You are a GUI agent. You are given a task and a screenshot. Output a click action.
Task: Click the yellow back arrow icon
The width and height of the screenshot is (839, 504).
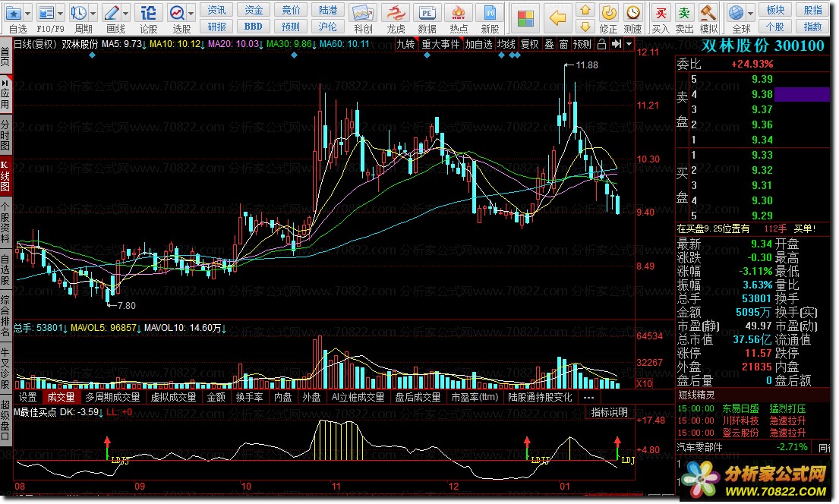click(557, 18)
